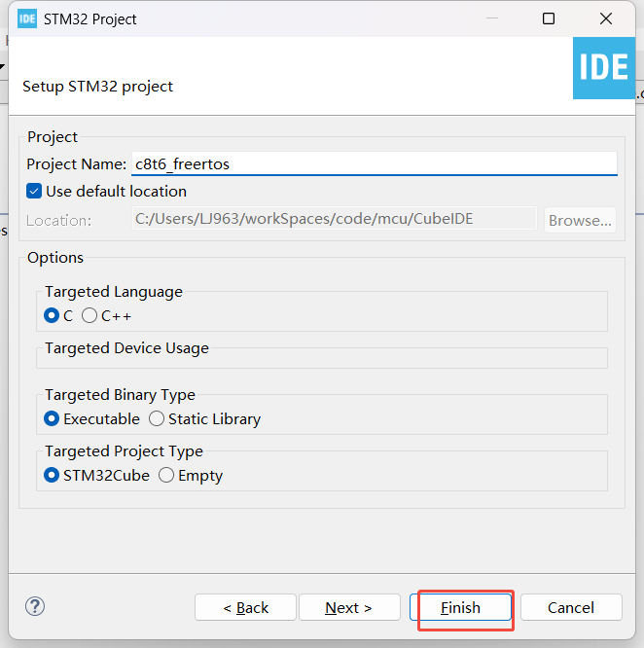The width and height of the screenshot is (644, 648).
Task: Uncheck the Use default location checkbox
Action: point(35,192)
